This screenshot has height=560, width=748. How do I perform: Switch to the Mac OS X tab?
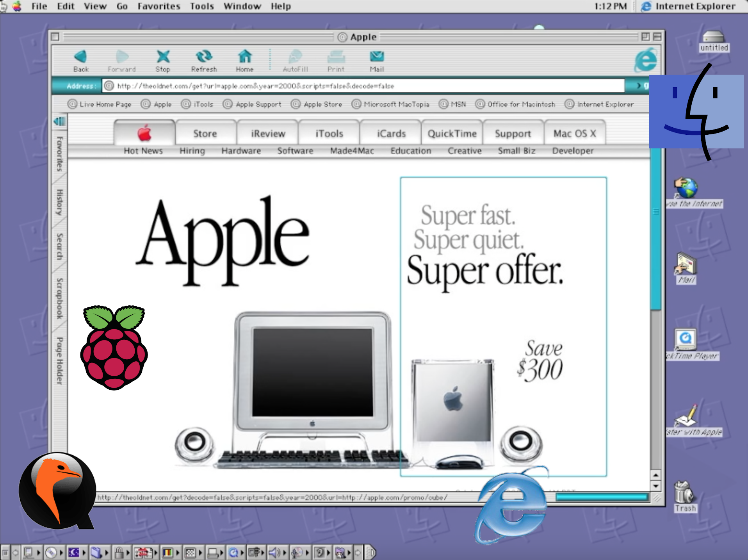tap(575, 134)
